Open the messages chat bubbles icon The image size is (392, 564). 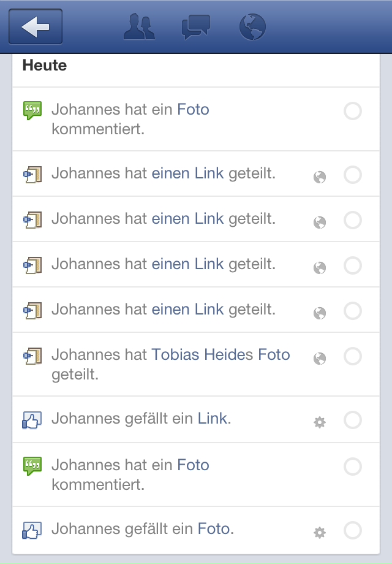196,27
